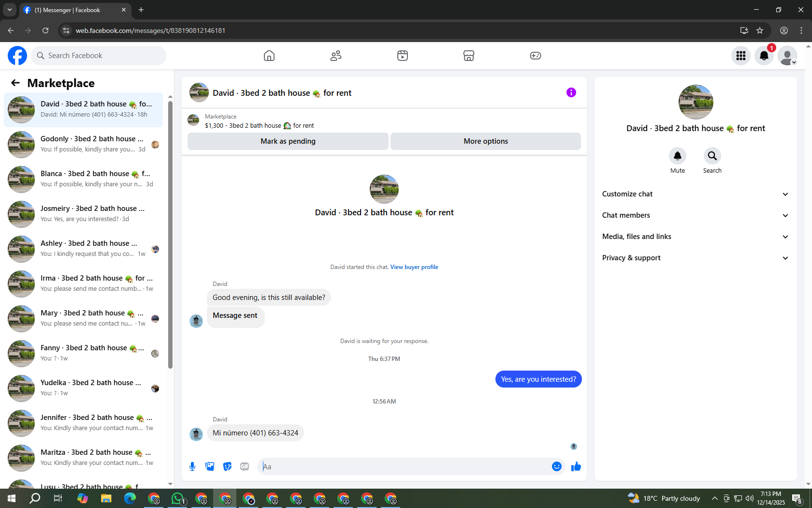The image size is (812, 508).
Task: Open taskbar volume speaker icon
Action: click(750, 498)
